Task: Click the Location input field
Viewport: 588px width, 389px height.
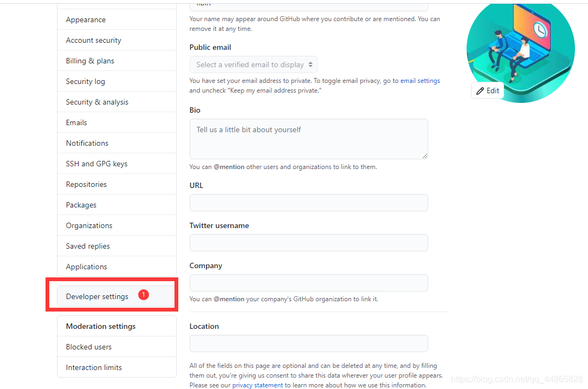Action: [308, 343]
